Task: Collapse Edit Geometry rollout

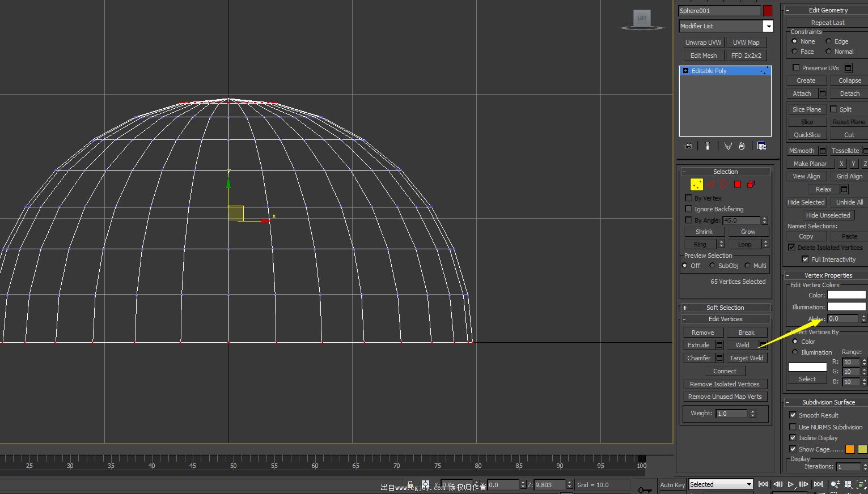Action: click(827, 10)
